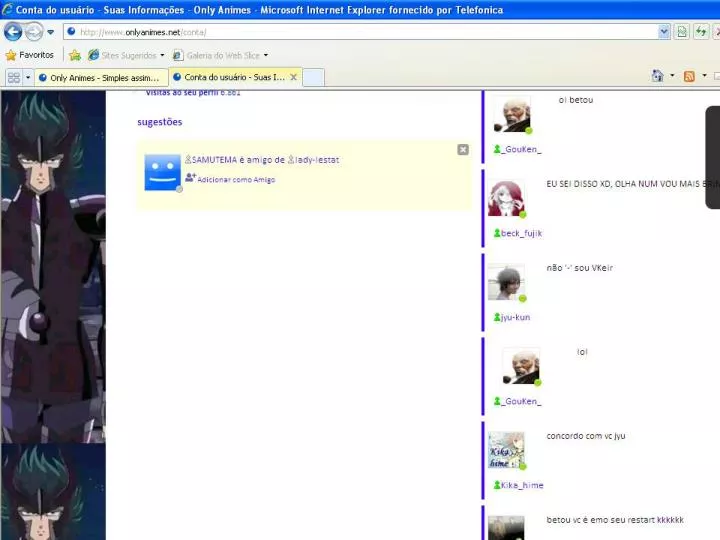Open Sites Sugeridos favorites link
This screenshot has width=720, height=540.
pyautogui.click(x=123, y=55)
